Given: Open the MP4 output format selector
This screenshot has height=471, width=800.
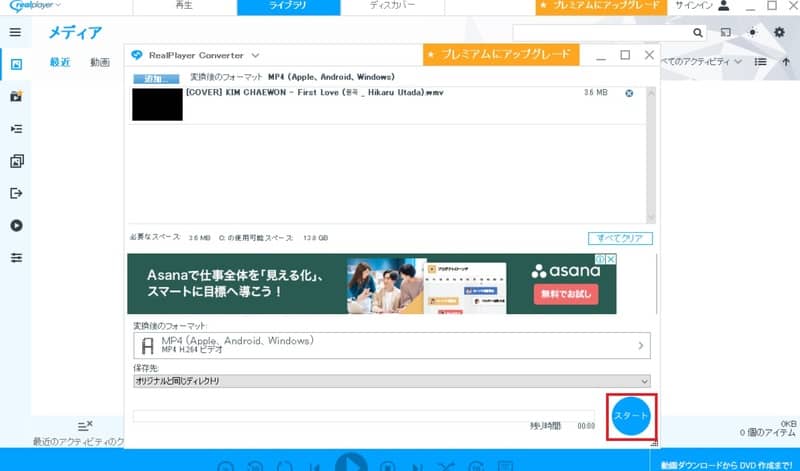Looking at the screenshot, I should pos(391,345).
